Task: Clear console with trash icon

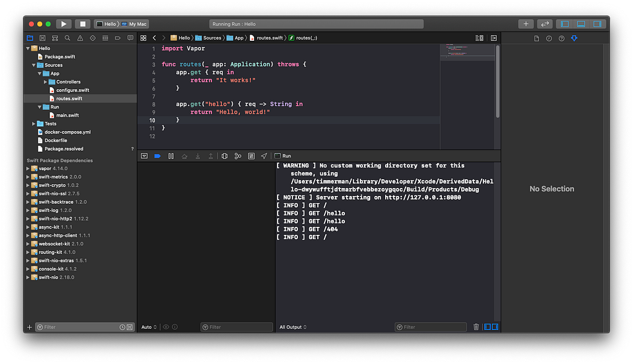Action: point(476,327)
